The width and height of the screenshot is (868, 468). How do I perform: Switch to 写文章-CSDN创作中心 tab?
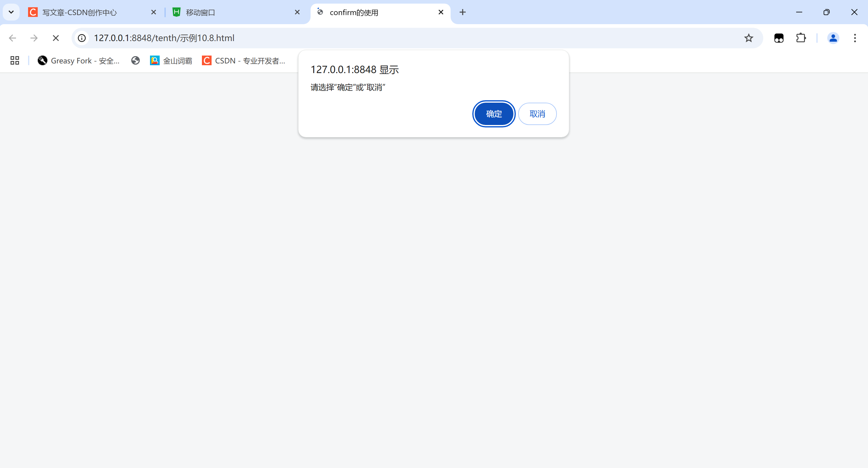tap(79, 12)
